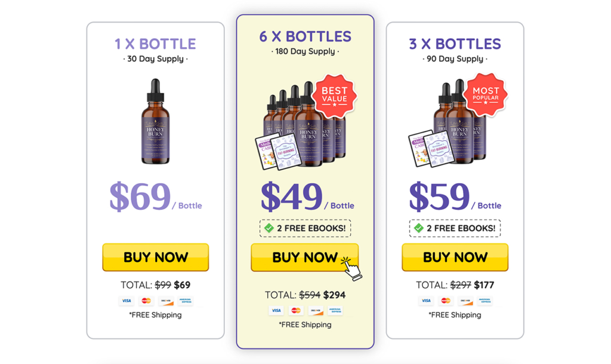Click the Best Value red badge
The height and width of the screenshot is (364, 611).
pyautogui.click(x=334, y=95)
